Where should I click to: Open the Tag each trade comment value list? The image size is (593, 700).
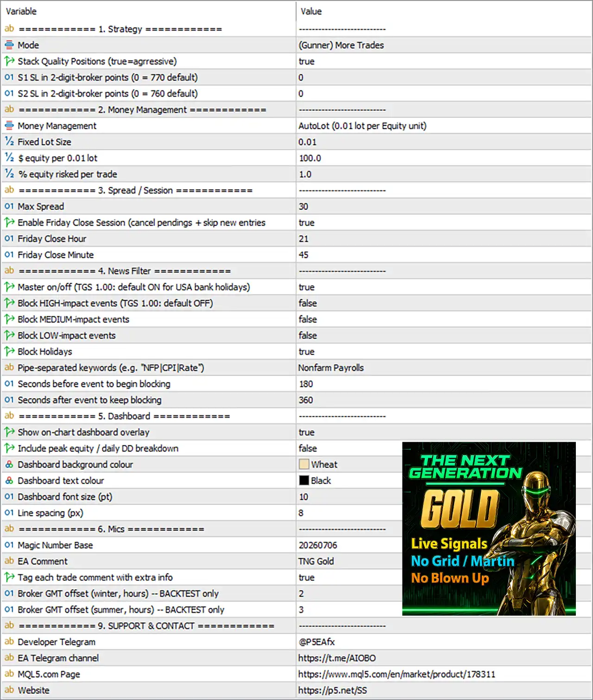click(307, 578)
